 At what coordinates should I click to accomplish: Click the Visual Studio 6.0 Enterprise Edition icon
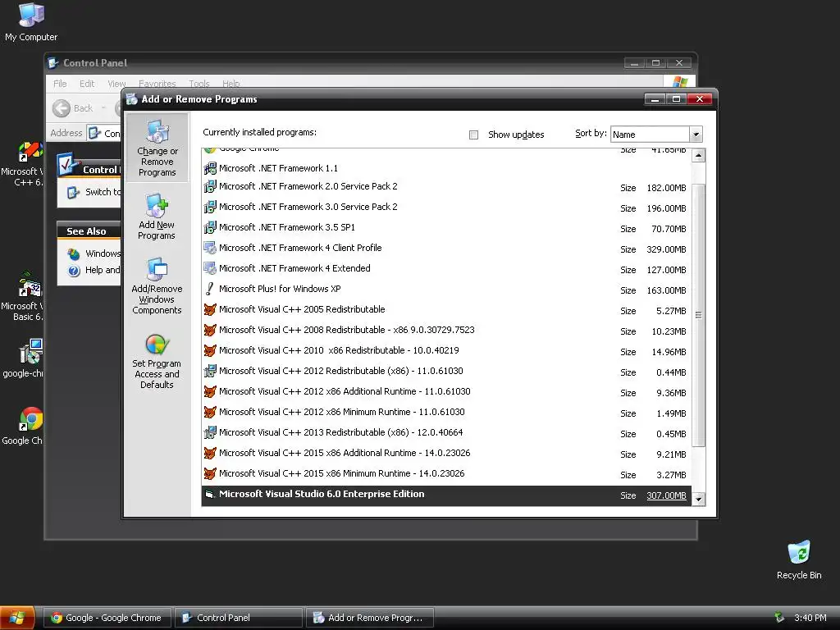tap(210, 494)
